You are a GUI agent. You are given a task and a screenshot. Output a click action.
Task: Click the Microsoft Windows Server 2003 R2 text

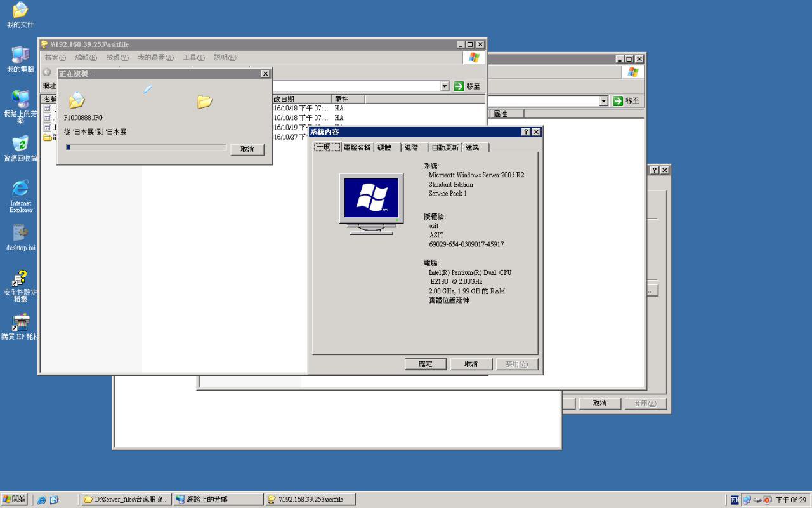coord(476,175)
